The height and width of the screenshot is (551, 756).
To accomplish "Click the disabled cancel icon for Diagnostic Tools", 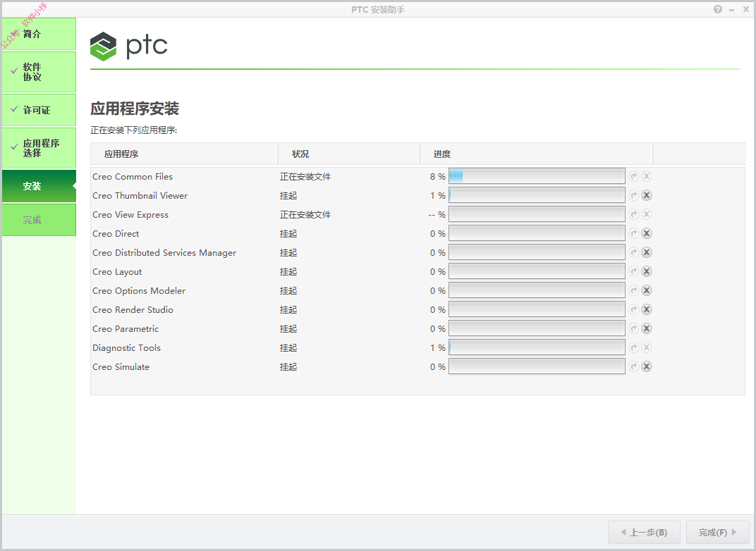I will click(647, 348).
